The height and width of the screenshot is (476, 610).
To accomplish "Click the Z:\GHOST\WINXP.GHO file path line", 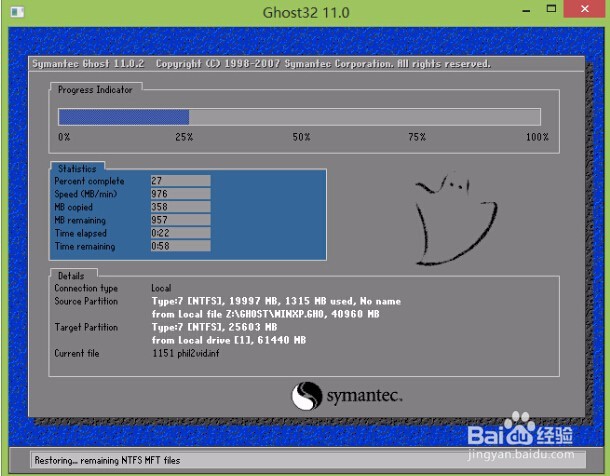I will [x=265, y=314].
